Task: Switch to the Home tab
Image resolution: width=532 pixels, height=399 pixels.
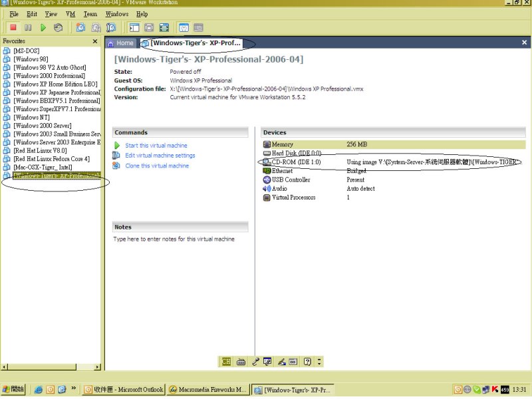Action: (121, 43)
